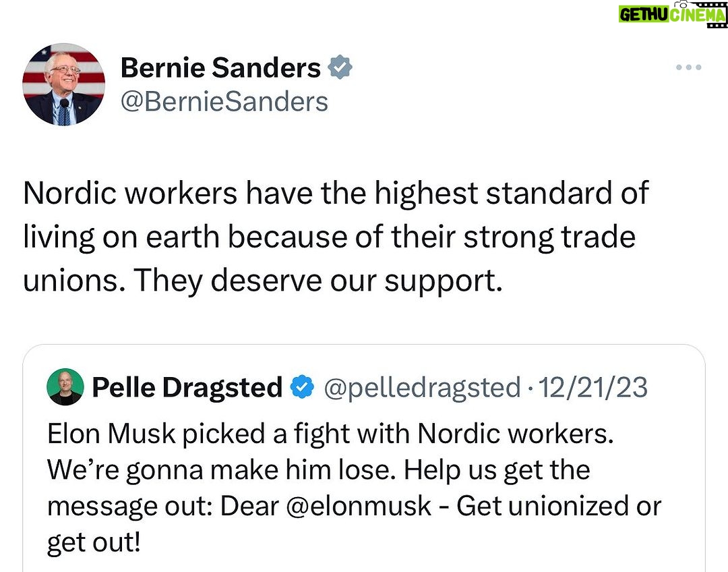Click 'Get unionized or' text line

559,506
